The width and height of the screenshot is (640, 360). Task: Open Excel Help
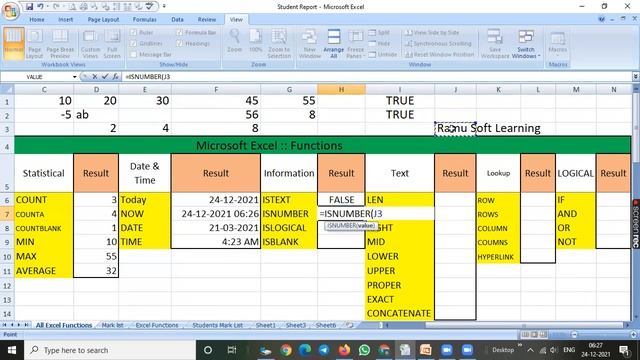602,19
